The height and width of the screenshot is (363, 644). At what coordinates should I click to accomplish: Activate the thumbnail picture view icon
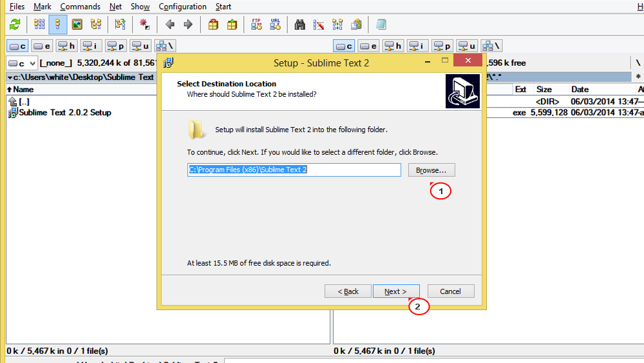point(77,25)
